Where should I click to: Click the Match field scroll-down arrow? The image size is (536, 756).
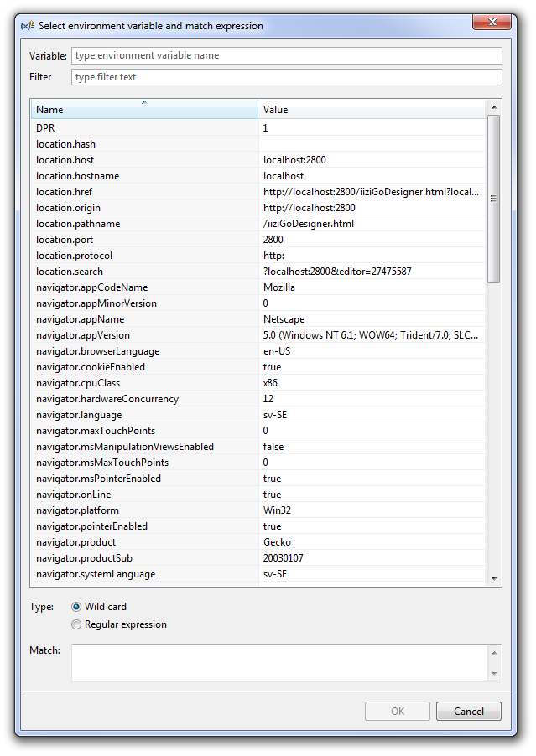click(494, 674)
